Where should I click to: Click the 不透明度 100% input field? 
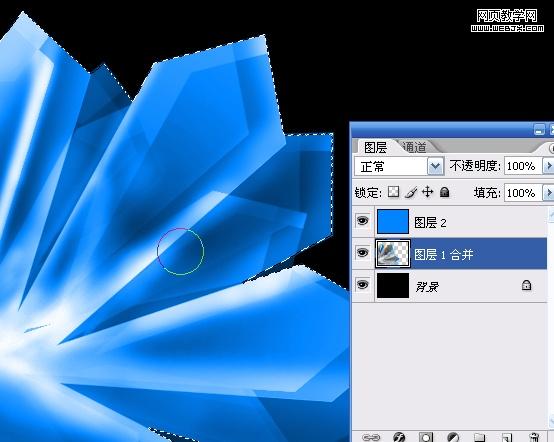coord(523,166)
